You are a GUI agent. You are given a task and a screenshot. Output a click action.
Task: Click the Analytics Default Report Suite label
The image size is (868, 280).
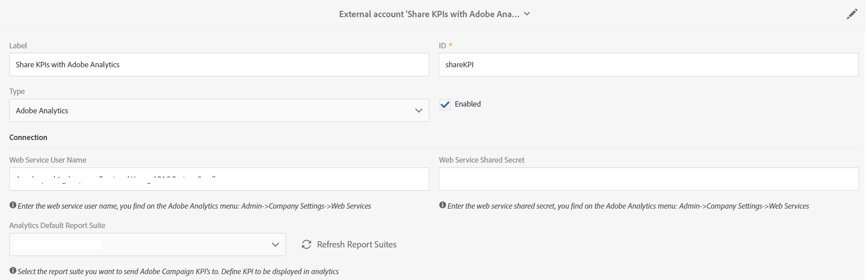(x=57, y=225)
